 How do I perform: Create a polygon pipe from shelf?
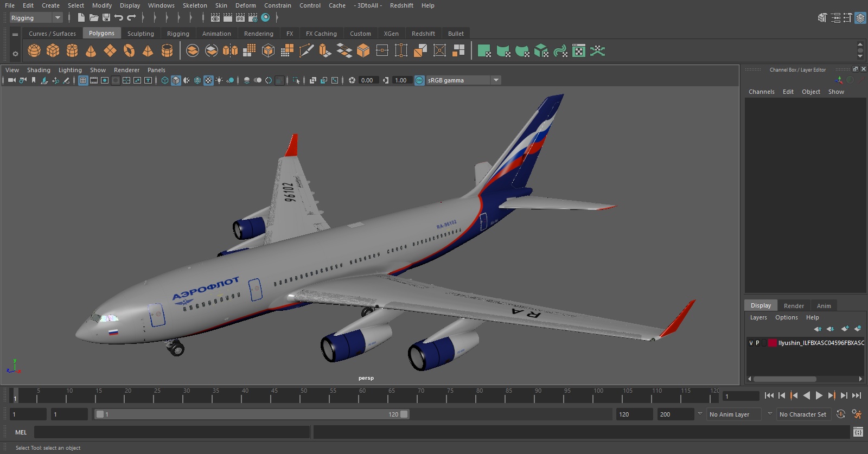pos(167,51)
